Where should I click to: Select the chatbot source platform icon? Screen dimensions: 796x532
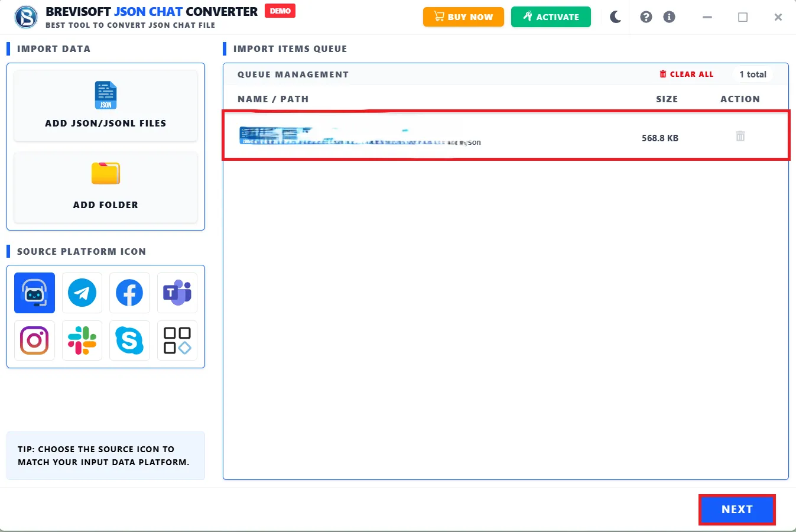[x=34, y=293]
